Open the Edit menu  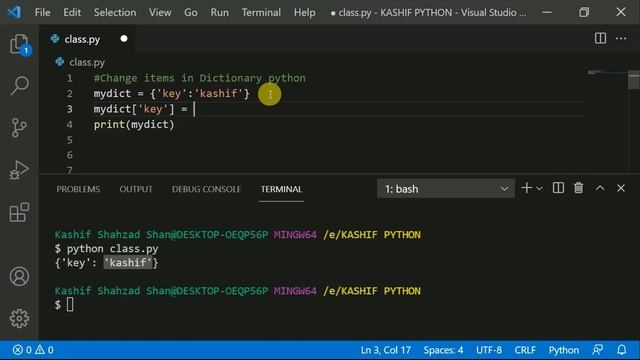(72, 12)
